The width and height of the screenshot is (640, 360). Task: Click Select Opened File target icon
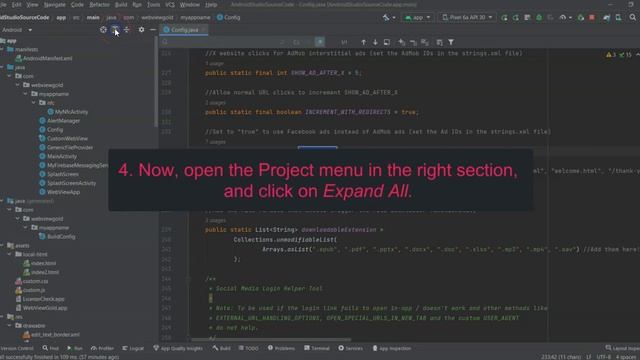tap(103, 30)
